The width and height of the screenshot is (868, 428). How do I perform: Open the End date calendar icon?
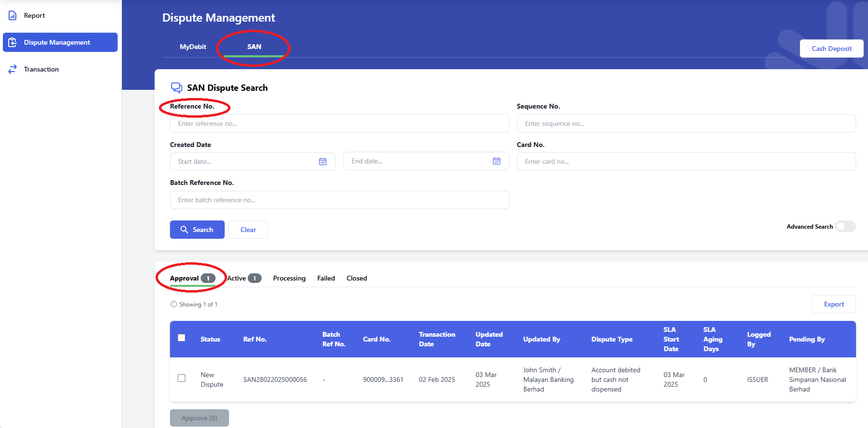[496, 161]
